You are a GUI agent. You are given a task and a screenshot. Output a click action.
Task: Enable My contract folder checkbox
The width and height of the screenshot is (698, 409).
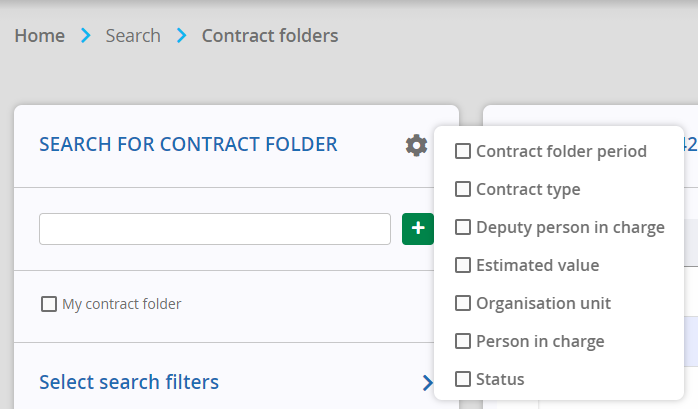click(49, 304)
